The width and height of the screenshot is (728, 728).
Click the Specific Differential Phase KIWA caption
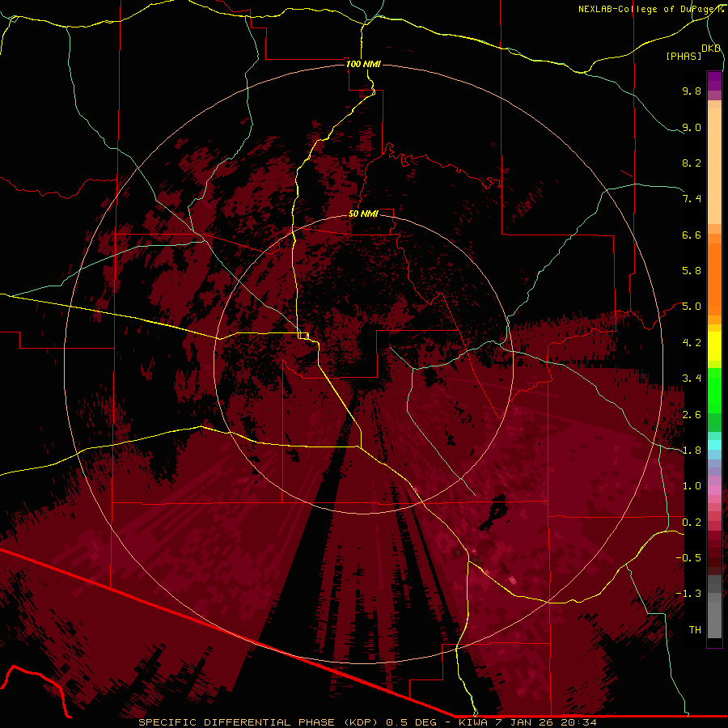(x=368, y=722)
